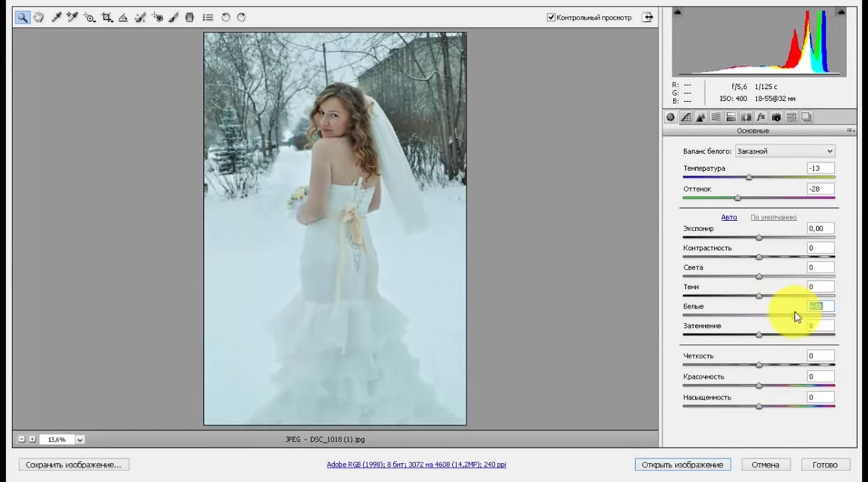This screenshot has width=868, height=482.
Task: Click the Авто link
Action: (729, 217)
